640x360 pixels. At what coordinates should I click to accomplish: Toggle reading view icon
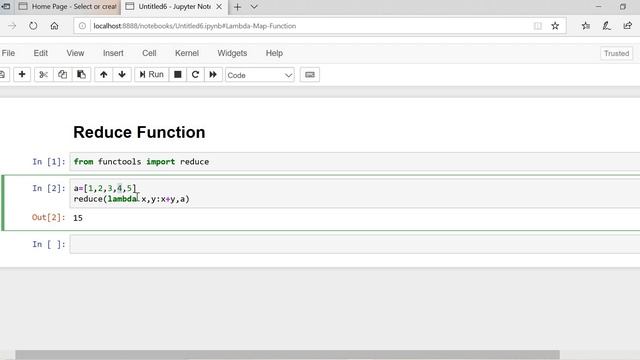point(538,26)
